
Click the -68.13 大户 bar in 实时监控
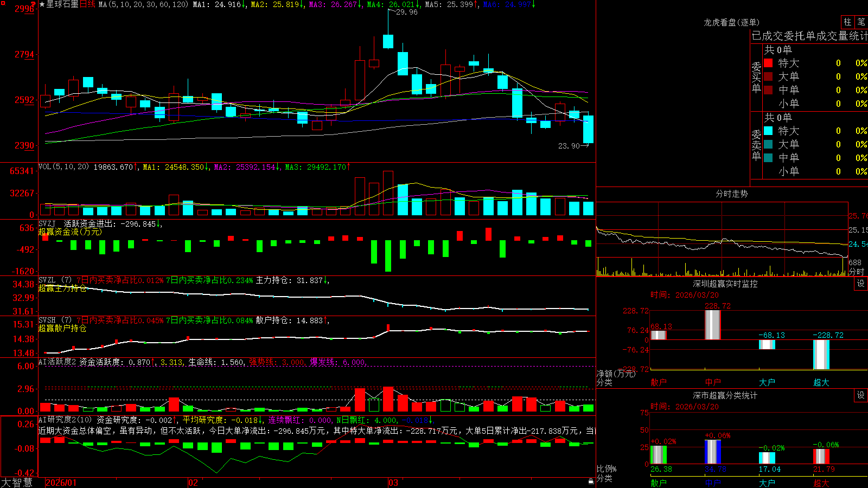pyautogui.click(x=767, y=344)
